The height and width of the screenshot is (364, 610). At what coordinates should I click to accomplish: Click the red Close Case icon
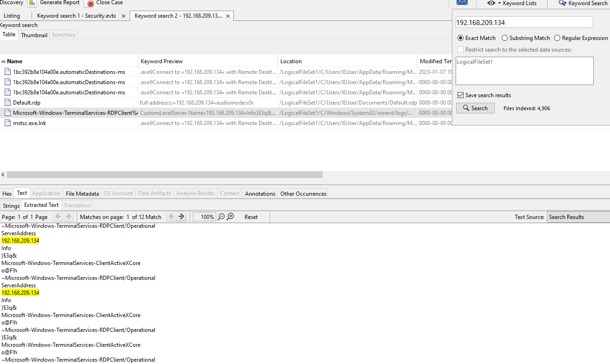coord(90,3)
